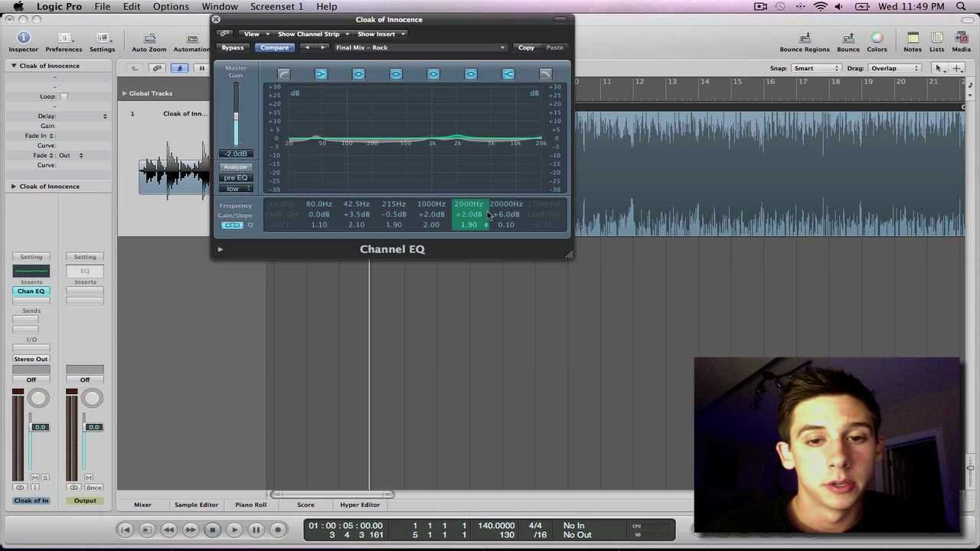Viewport: 980px width, 551px height.
Task: Mute the Output channel strip
Action: pyautogui.click(x=88, y=478)
